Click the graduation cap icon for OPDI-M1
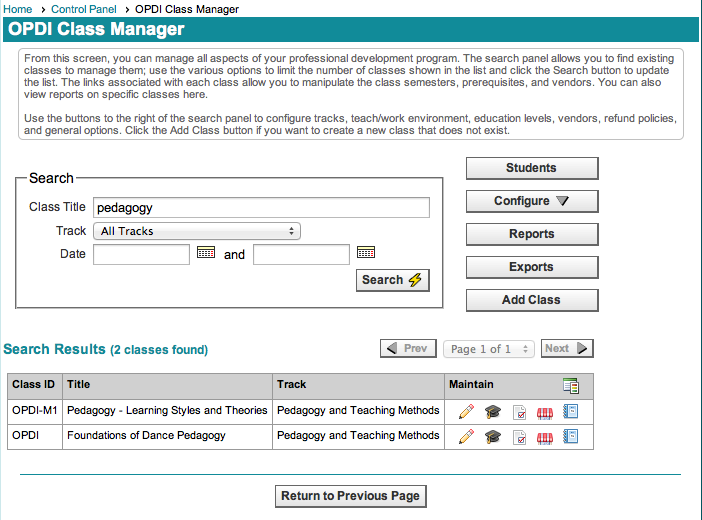 [492, 412]
